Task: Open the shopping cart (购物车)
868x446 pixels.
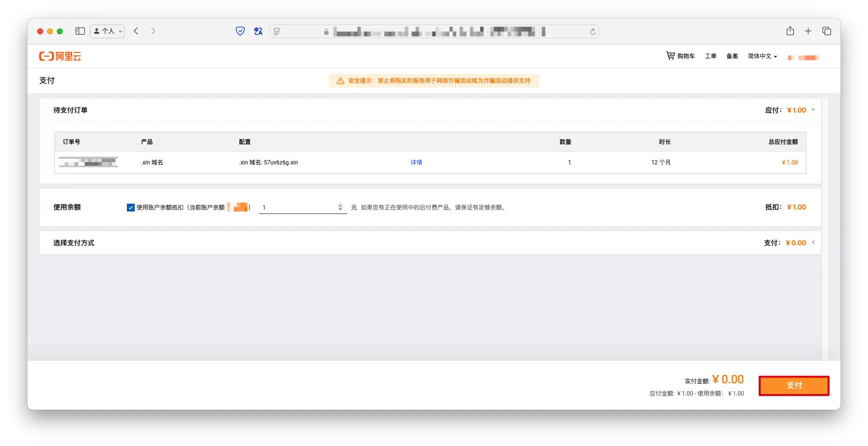Action: click(680, 56)
